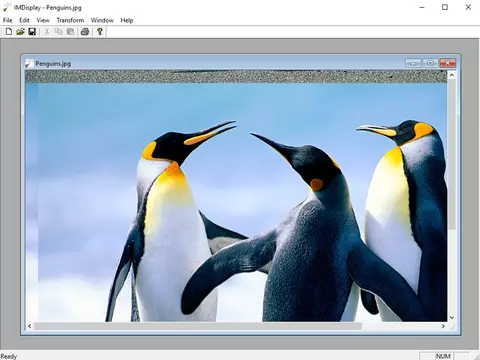The image size is (480, 360).
Task: Click the Cut scissors icon
Action: coord(47,32)
